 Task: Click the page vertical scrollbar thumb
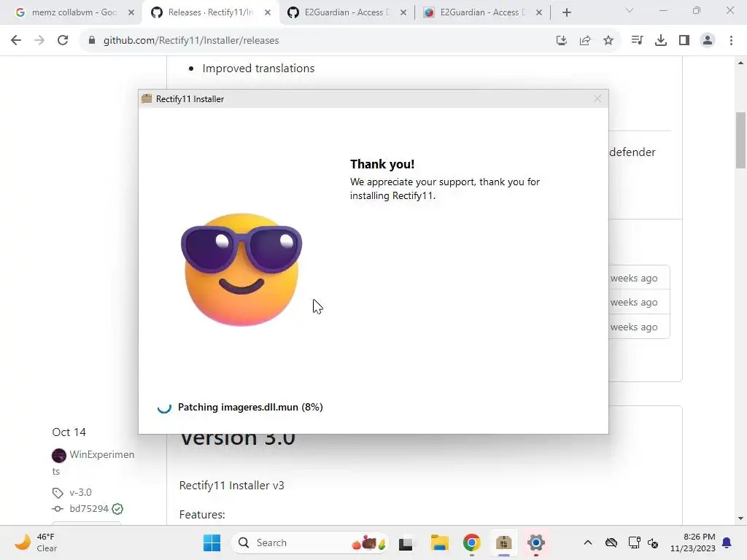740,140
